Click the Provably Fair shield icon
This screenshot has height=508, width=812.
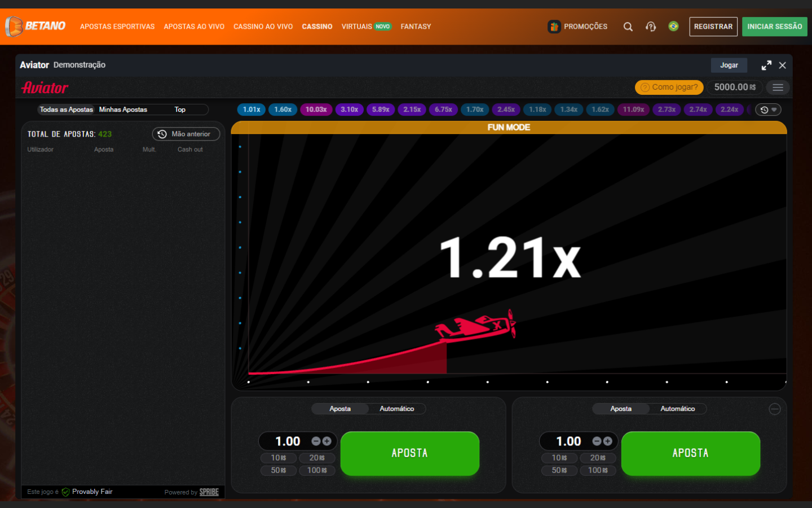tap(65, 492)
